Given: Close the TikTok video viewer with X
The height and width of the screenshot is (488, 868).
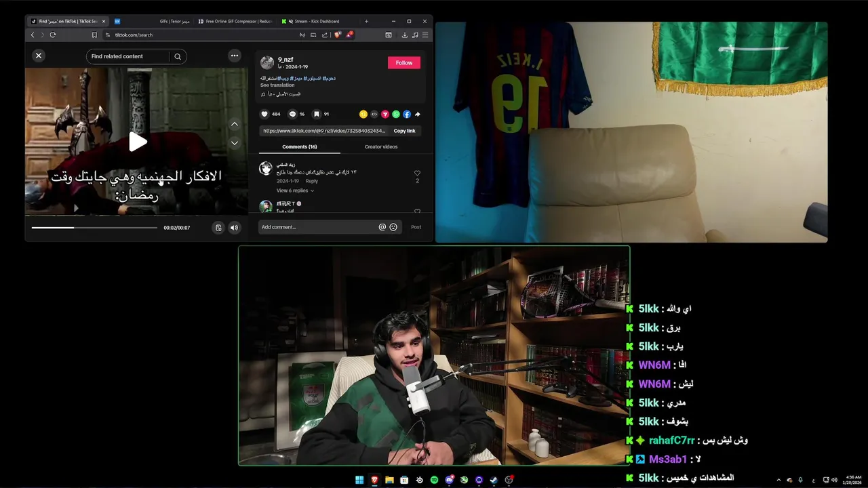Looking at the screenshot, I should (x=39, y=56).
